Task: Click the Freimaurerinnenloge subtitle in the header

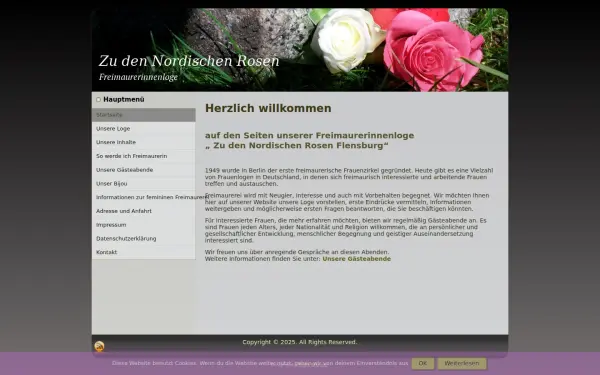Action: (x=138, y=77)
